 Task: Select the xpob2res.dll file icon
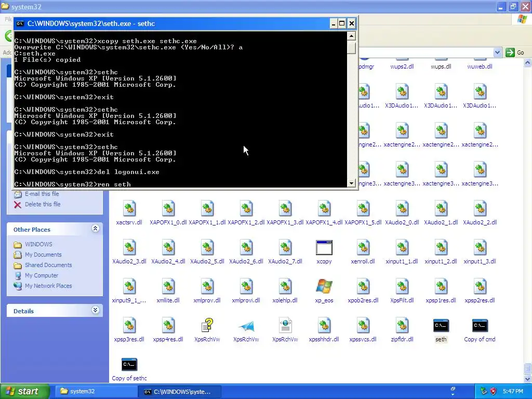pos(363,286)
